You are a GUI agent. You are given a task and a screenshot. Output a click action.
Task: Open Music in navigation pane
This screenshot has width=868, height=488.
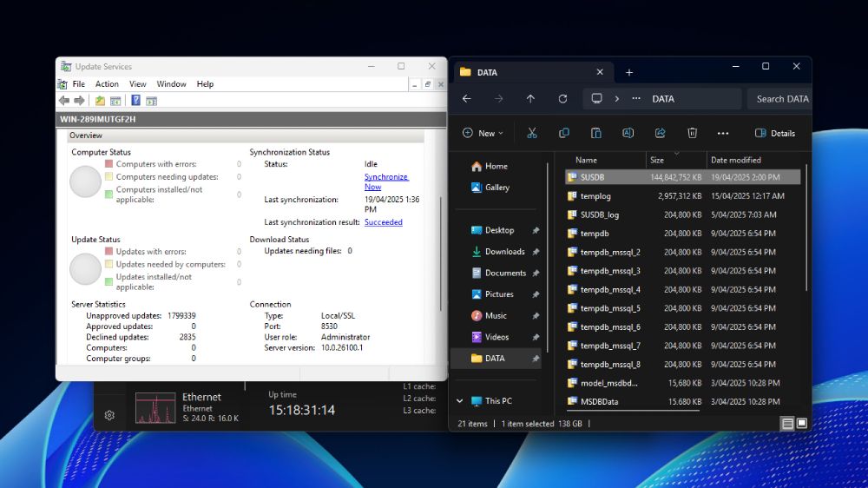(496, 316)
